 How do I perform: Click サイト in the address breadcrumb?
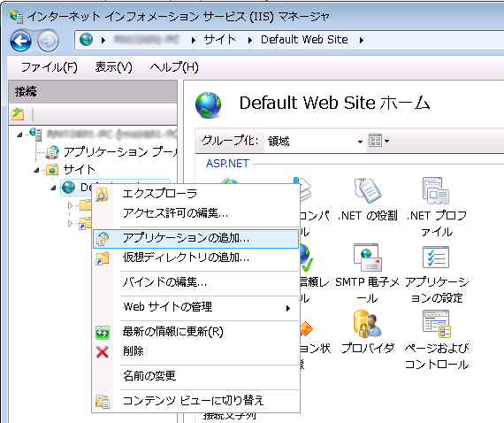click(x=220, y=40)
